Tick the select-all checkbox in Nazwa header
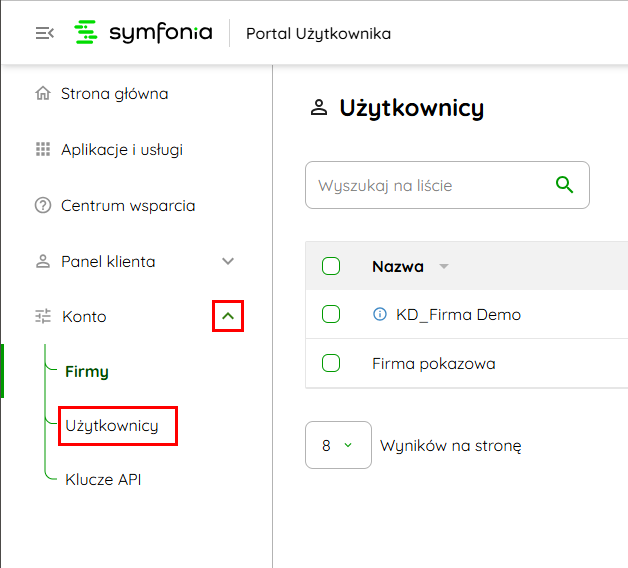The width and height of the screenshot is (628, 568). (331, 266)
